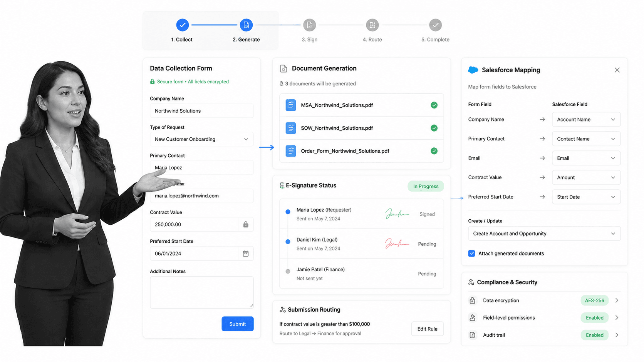Click the date field showing 06/01/2024

click(201, 254)
